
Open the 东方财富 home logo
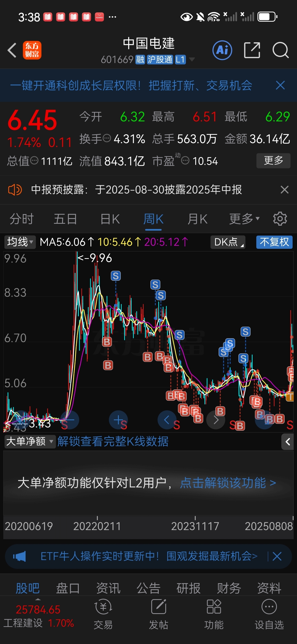(32, 50)
